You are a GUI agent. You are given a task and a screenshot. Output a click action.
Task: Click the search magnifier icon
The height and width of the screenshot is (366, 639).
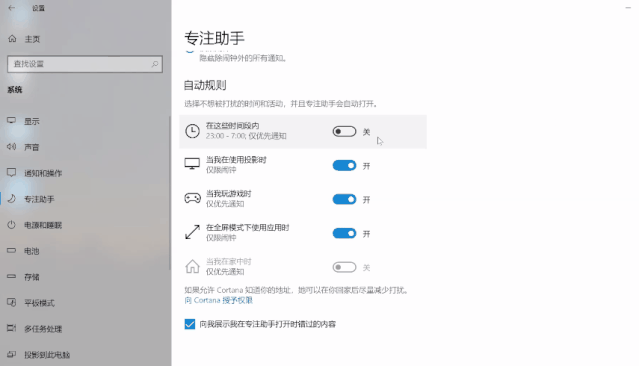pyautogui.click(x=155, y=64)
